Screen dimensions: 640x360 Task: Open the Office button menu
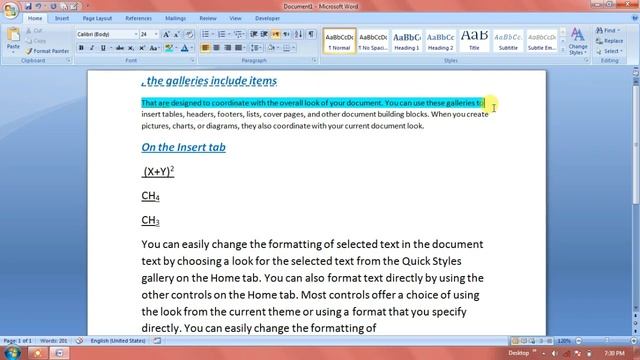point(10,10)
